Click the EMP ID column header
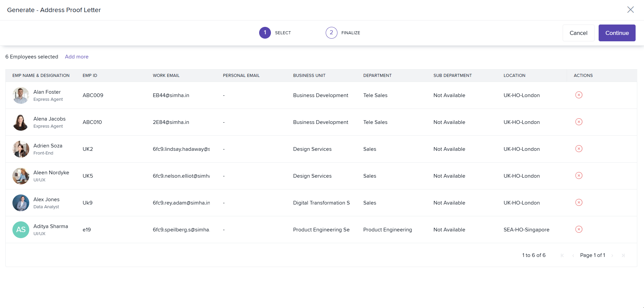644x308 pixels. pos(90,76)
